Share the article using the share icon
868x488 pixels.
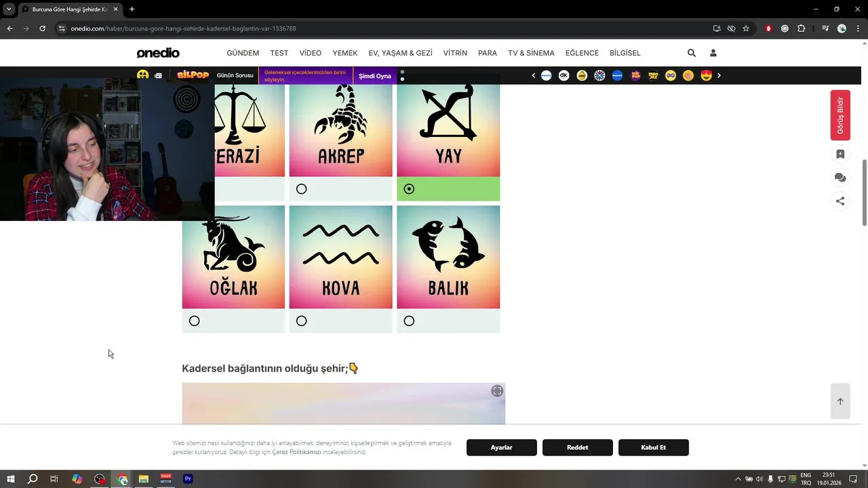(840, 201)
